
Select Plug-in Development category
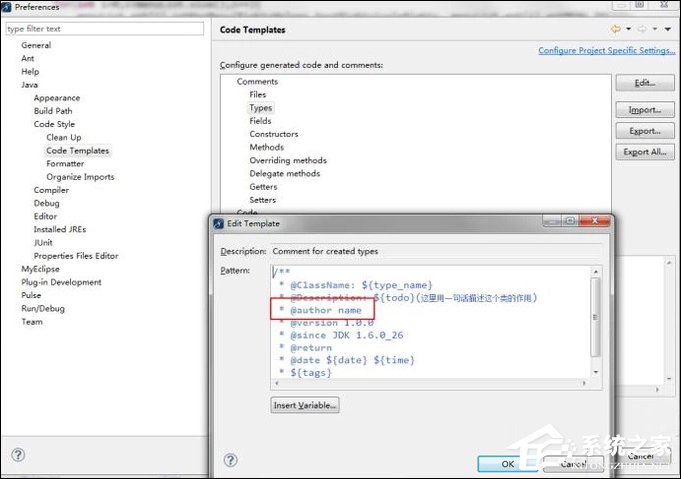[x=61, y=282]
